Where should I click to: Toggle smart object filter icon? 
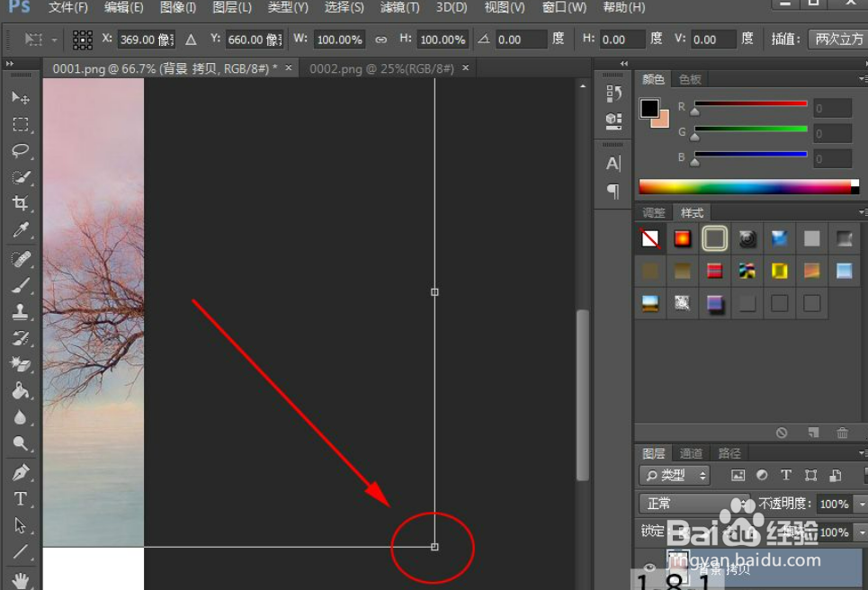pos(836,475)
